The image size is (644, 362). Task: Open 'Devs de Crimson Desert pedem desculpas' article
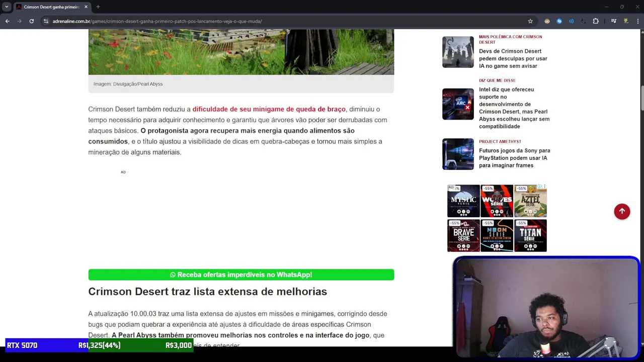click(513, 58)
